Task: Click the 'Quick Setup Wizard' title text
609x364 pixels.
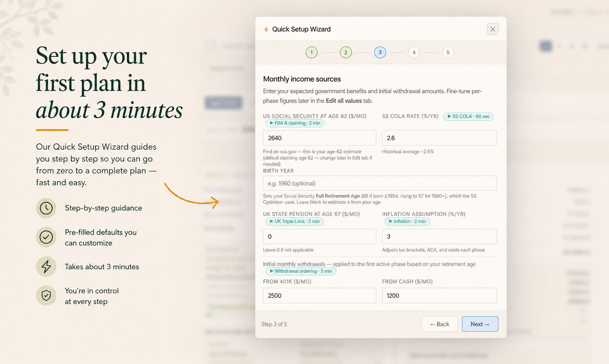Action: (x=301, y=29)
